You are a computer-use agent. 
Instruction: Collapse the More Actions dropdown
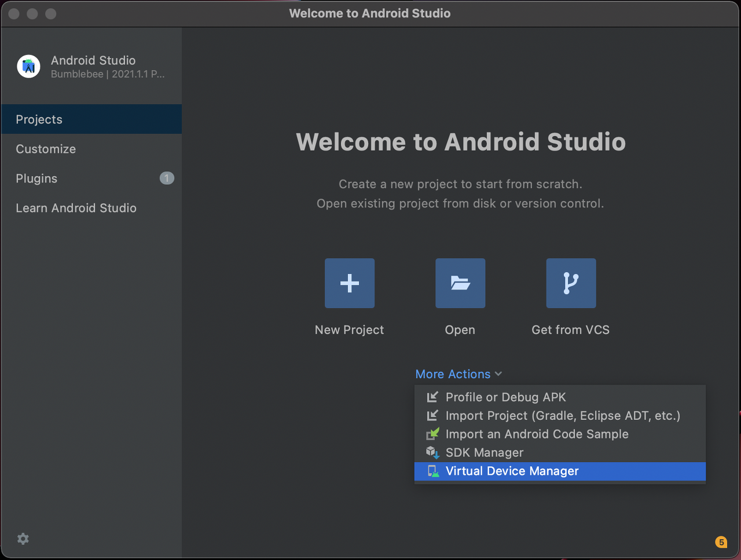coord(458,374)
